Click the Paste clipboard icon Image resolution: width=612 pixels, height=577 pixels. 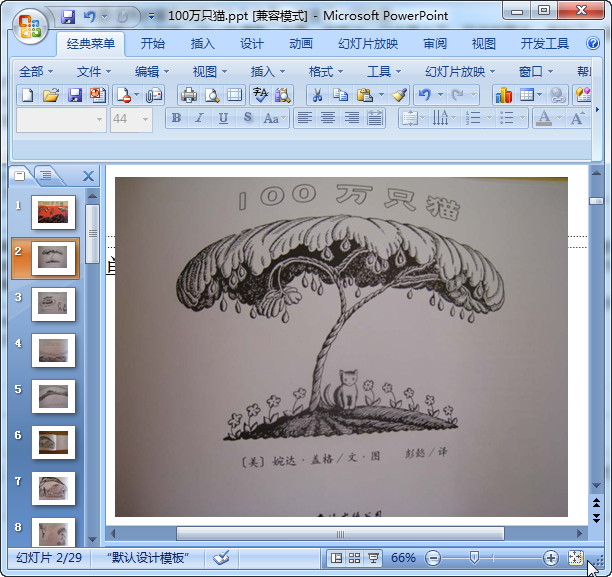point(365,95)
